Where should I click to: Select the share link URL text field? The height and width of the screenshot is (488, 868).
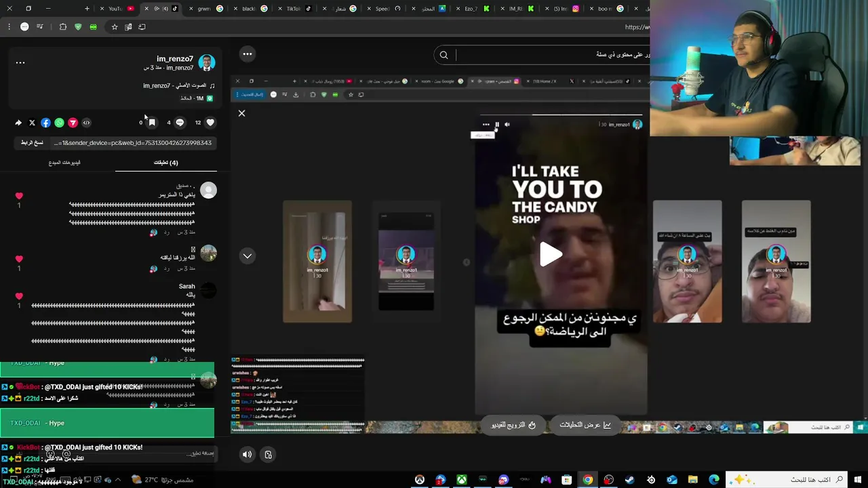(x=132, y=143)
